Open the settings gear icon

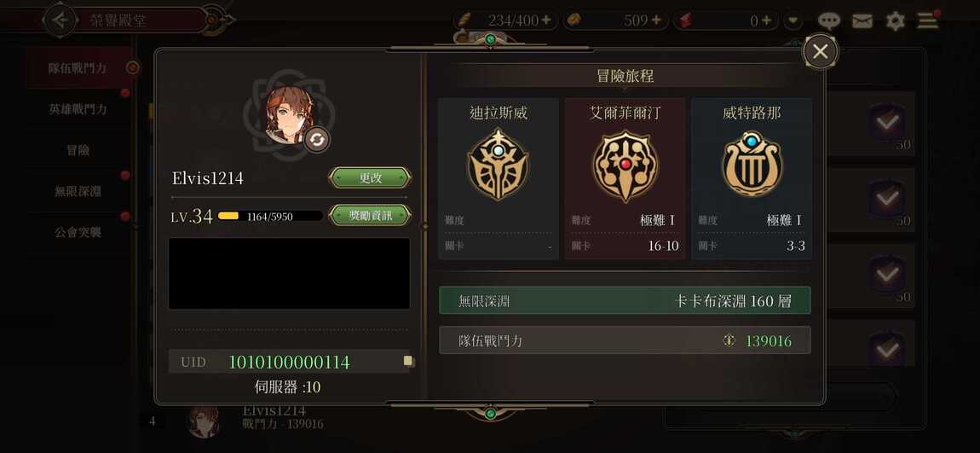(895, 21)
